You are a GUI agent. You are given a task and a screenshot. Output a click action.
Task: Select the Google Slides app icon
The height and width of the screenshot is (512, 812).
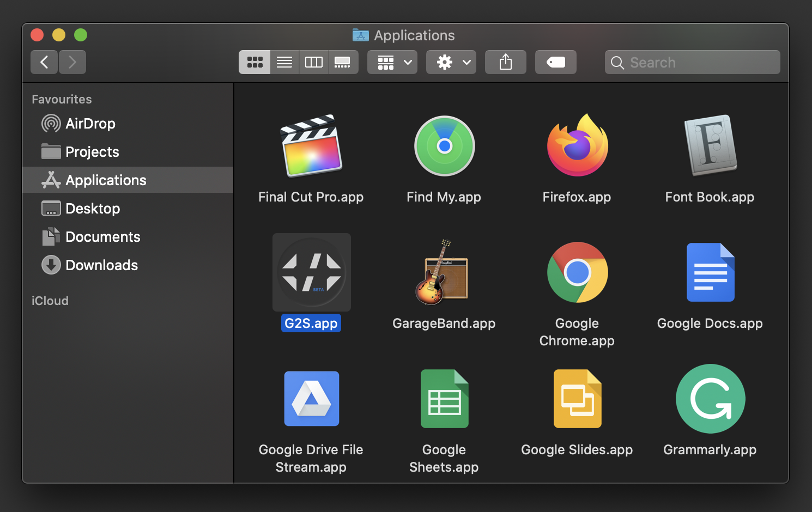click(577, 398)
